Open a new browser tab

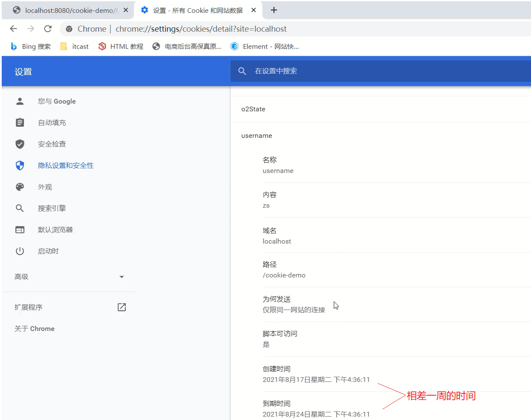click(x=274, y=10)
